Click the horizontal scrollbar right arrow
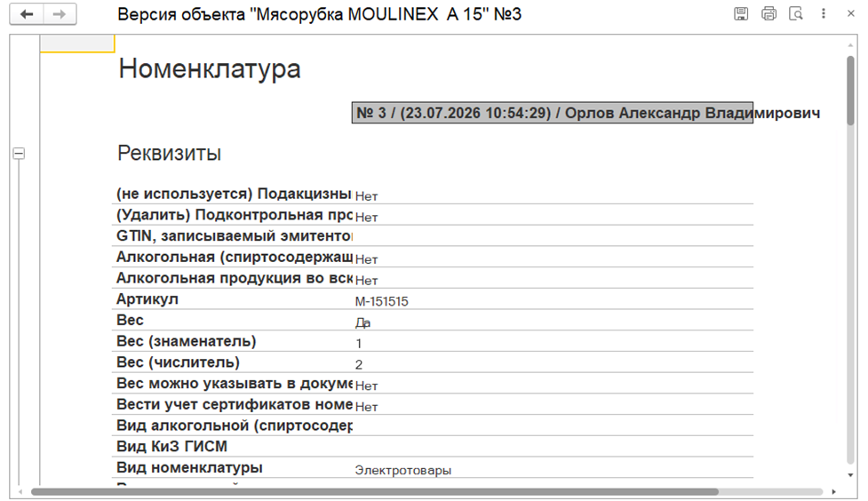The height and width of the screenshot is (501, 868). point(833,491)
